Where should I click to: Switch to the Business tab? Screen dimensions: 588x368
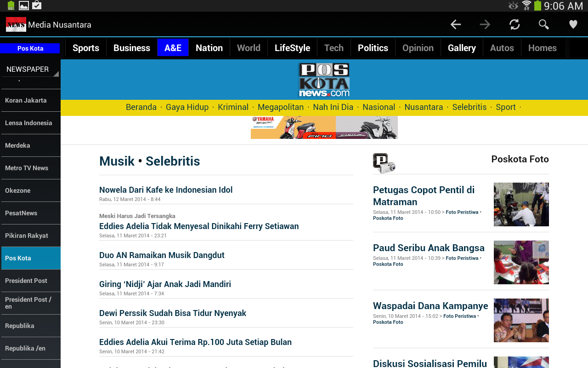click(x=132, y=48)
